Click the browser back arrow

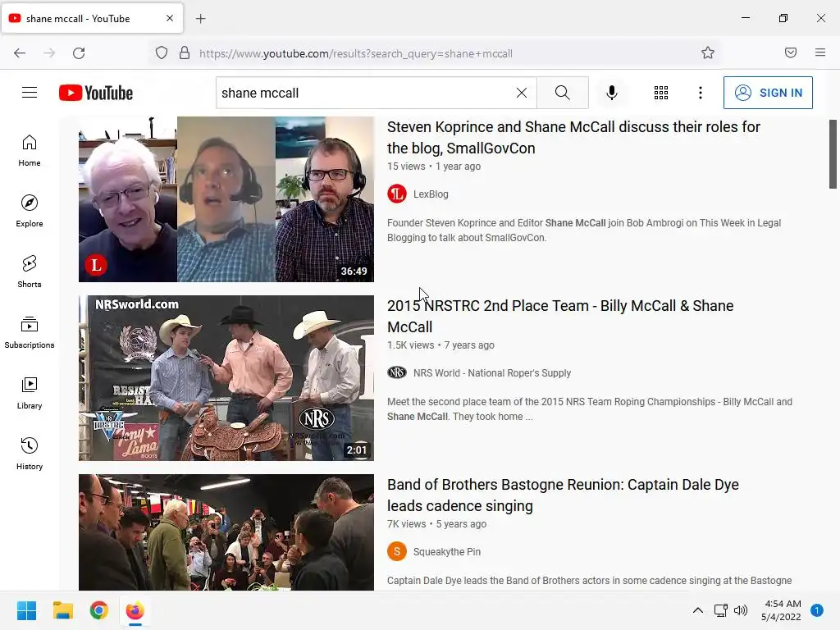tap(20, 52)
